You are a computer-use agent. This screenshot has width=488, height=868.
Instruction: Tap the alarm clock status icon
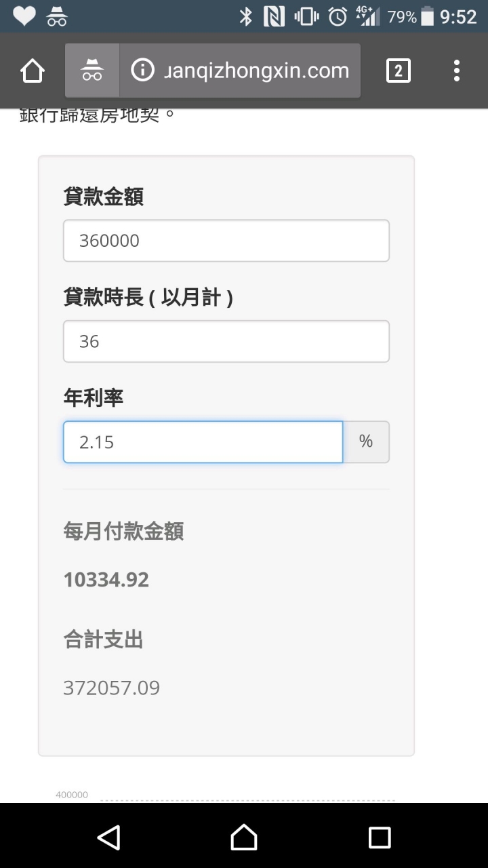338,16
